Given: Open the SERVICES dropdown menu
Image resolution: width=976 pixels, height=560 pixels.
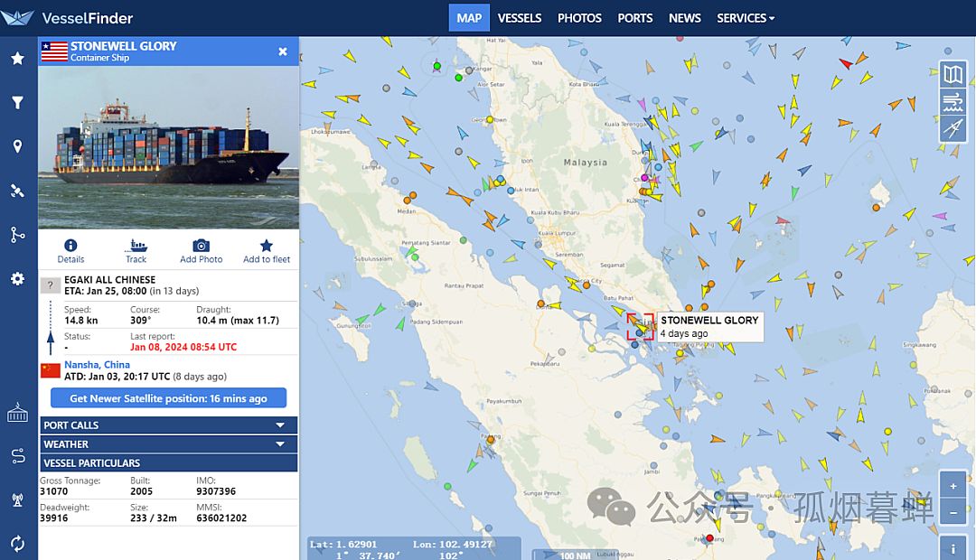Looking at the screenshot, I should click(x=745, y=18).
